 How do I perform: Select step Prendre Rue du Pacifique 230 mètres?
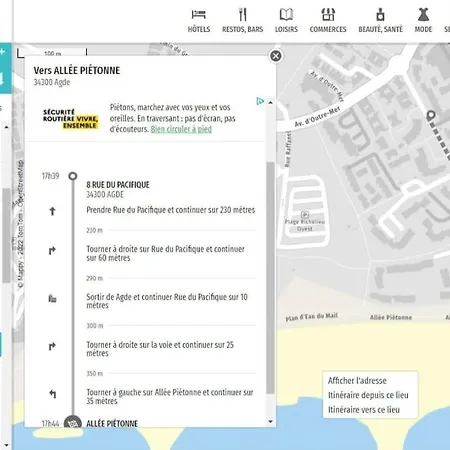tap(171, 210)
